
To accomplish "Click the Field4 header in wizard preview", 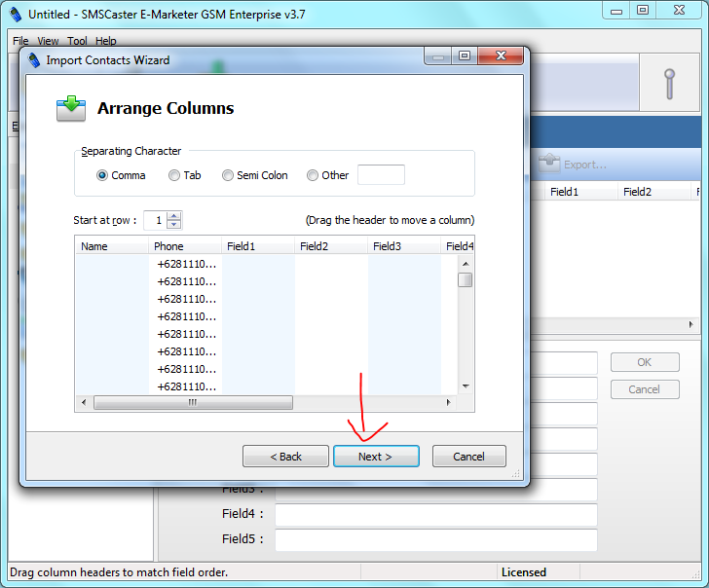I will [x=458, y=246].
